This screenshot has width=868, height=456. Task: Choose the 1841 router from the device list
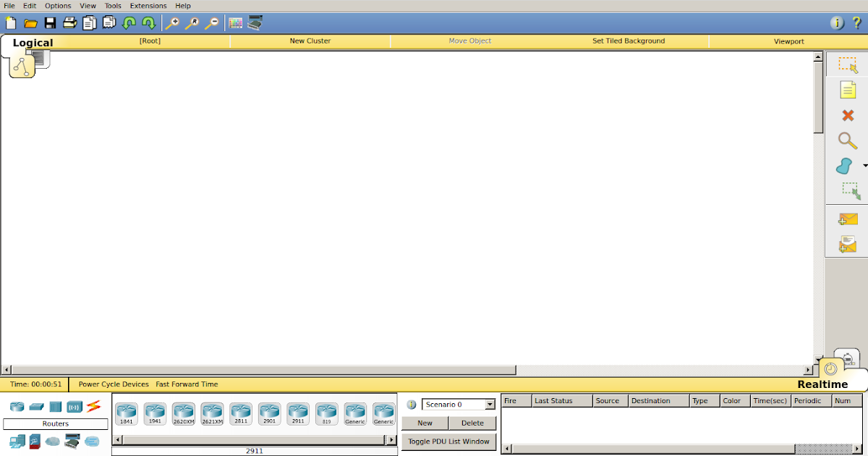[127, 413]
